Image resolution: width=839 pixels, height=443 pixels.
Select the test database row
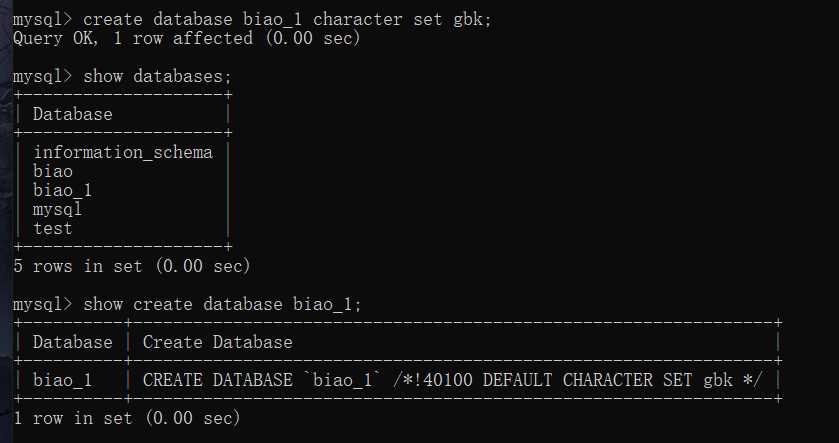click(x=53, y=228)
